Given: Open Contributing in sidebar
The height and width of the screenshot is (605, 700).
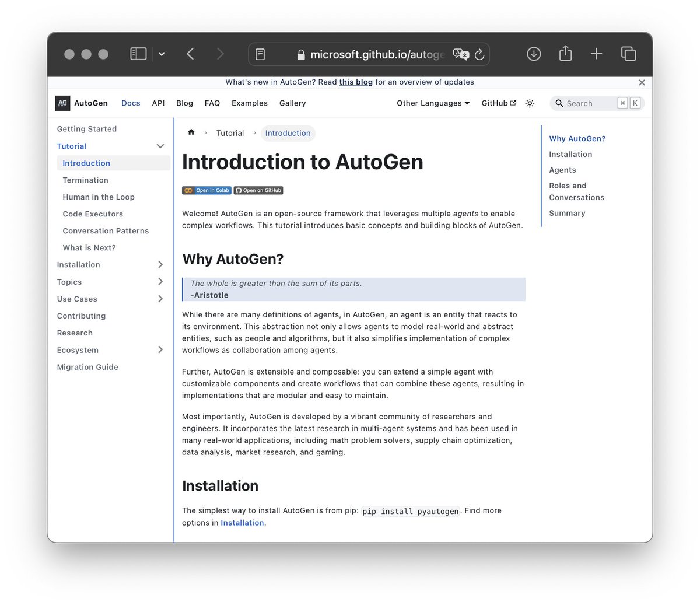Looking at the screenshot, I should 81,316.
